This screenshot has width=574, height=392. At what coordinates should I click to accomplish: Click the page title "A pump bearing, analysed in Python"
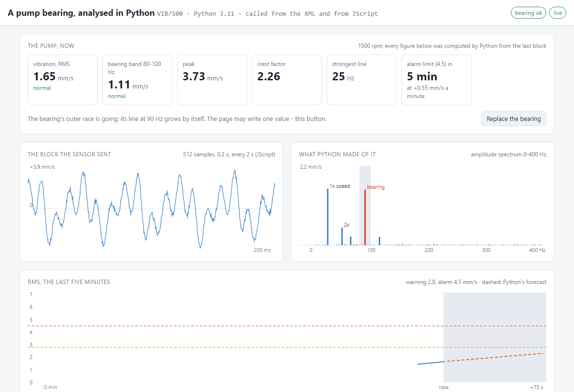tap(81, 13)
